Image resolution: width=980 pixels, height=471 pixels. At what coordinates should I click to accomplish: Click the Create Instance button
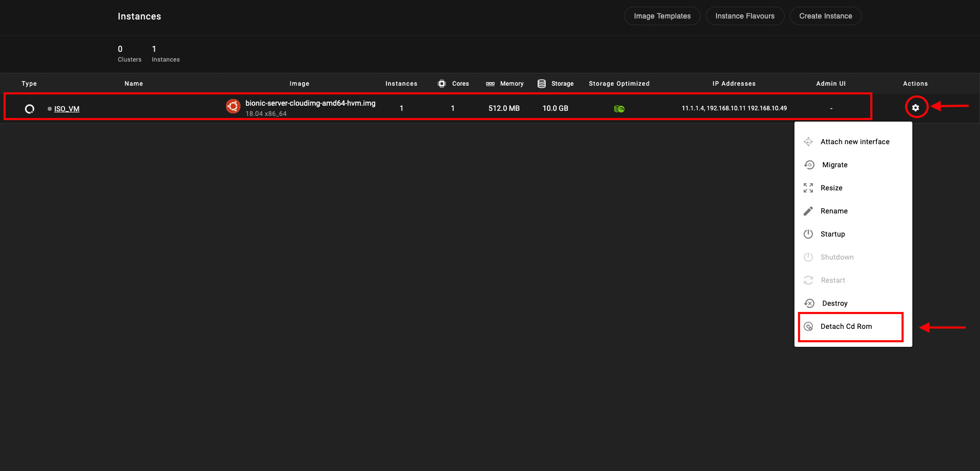pyautogui.click(x=826, y=16)
